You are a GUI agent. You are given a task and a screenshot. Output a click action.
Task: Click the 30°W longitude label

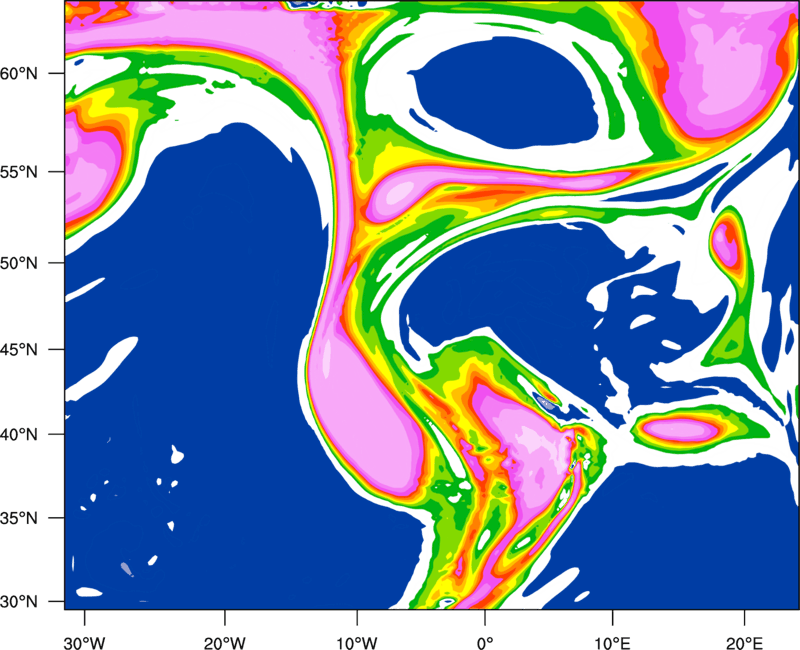[x=84, y=642]
